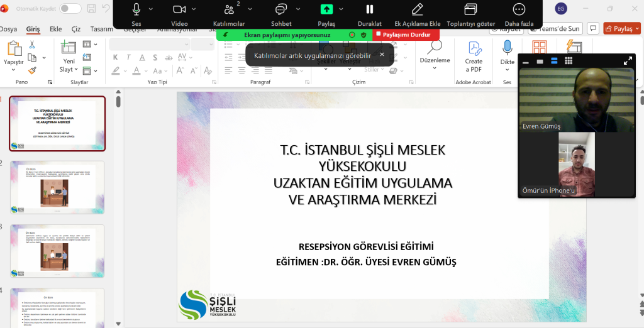Image resolution: width=644 pixels, height=328 pixels.
Task: Switch to the Tasarım tab
Action: (x=101, y=29)
